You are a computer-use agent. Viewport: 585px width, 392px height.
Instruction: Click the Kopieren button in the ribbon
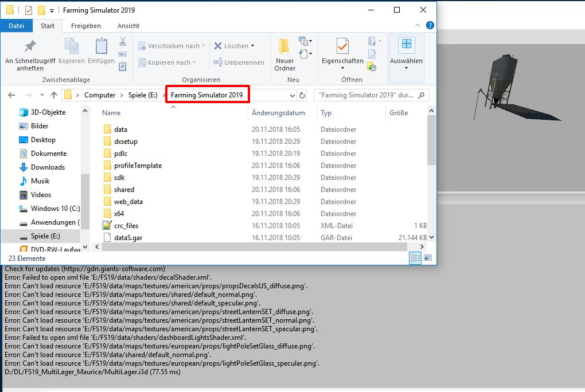coord(72,52)
